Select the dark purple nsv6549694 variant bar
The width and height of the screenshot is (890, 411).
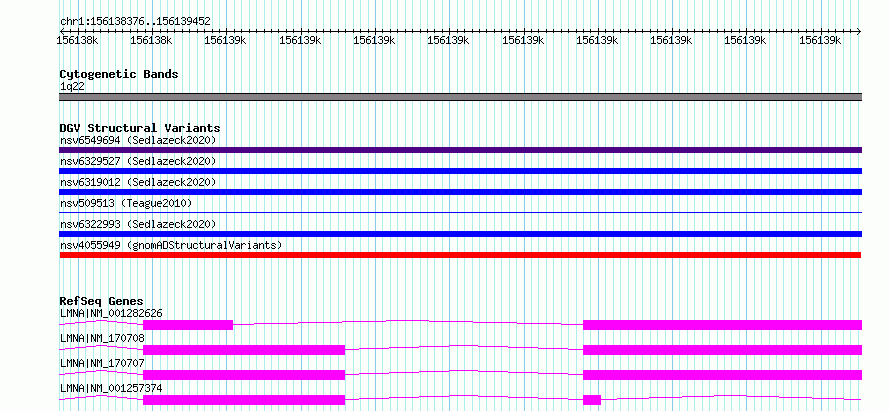click(460, 150)
